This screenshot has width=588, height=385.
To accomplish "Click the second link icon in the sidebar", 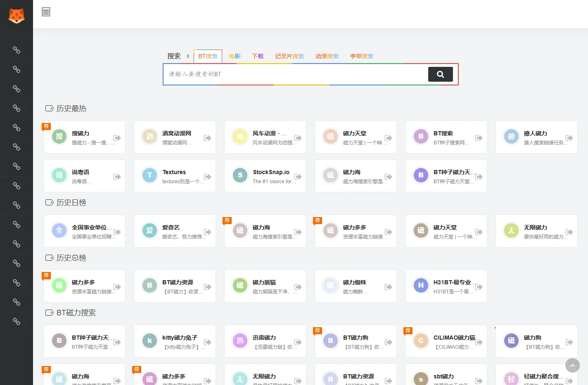I will point(17,69).
